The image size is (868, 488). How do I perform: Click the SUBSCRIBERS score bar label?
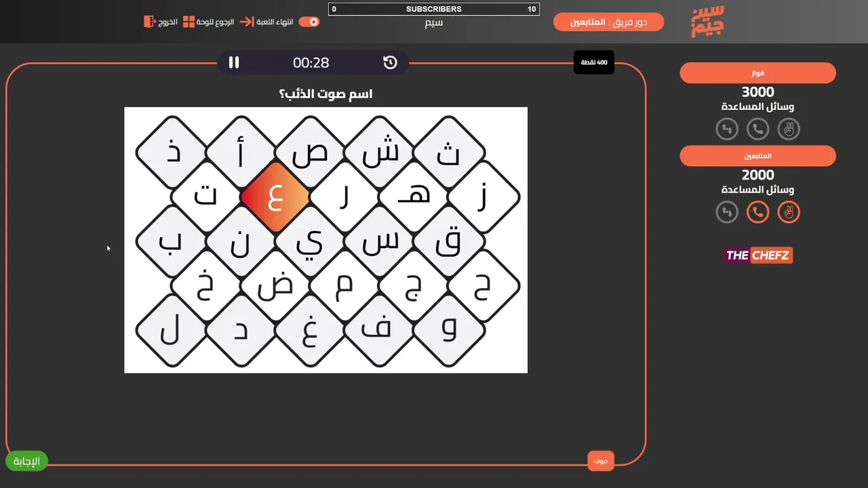(434, 9)
